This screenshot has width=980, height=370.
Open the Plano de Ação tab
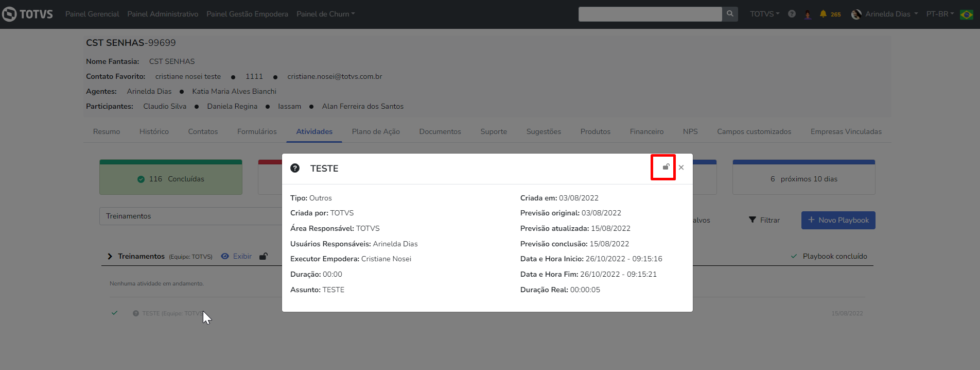point(376,131)
